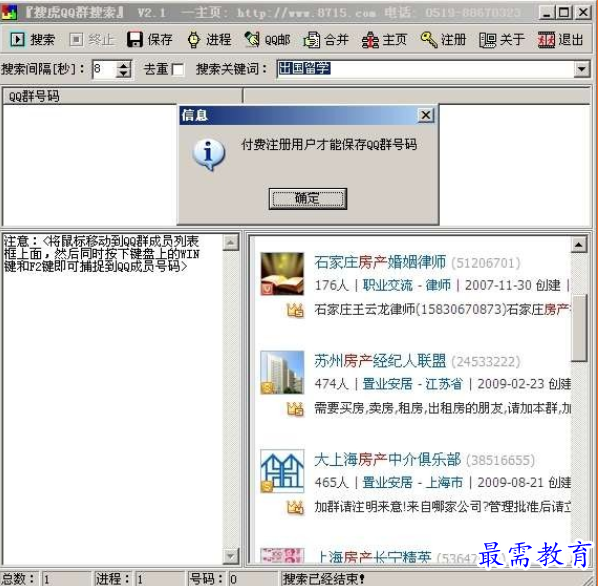This screenshot has height=586, width=600.
Task: Click the 退出 exit icon
Action: 546,39
